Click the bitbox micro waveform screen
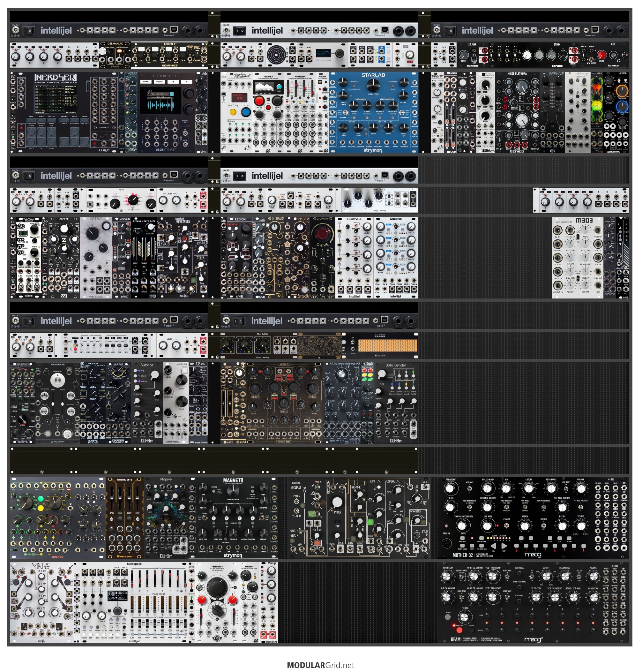Image resolution: width=642 pixels, height=672 pixels. pos(160,100)
